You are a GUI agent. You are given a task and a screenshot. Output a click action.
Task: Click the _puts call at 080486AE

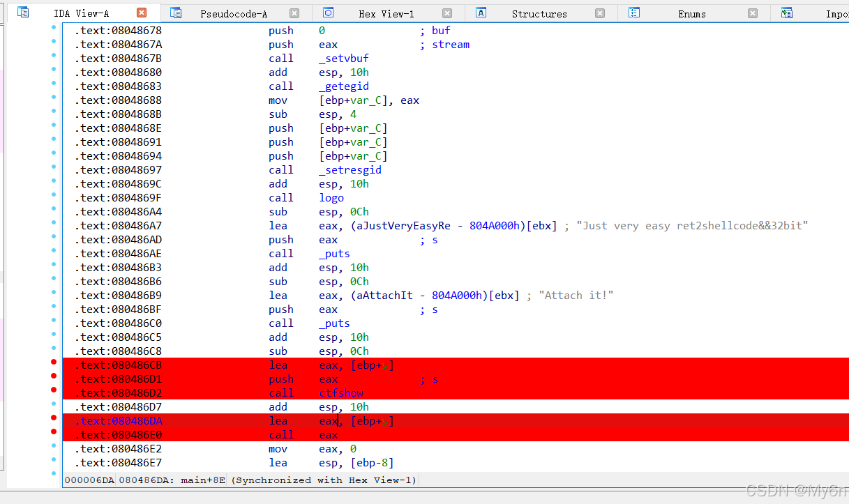coord(335,254)
